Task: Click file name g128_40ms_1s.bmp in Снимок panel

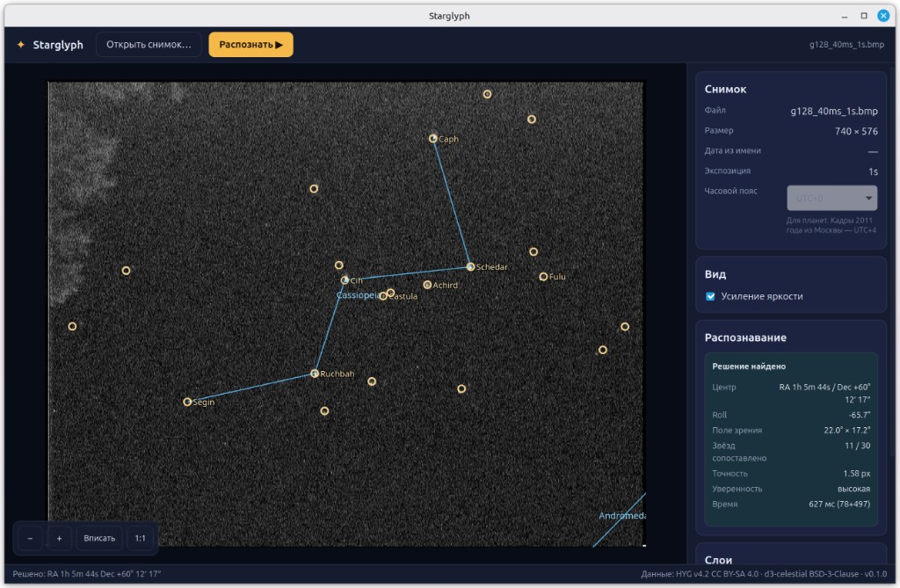Action: pos(834,111)
